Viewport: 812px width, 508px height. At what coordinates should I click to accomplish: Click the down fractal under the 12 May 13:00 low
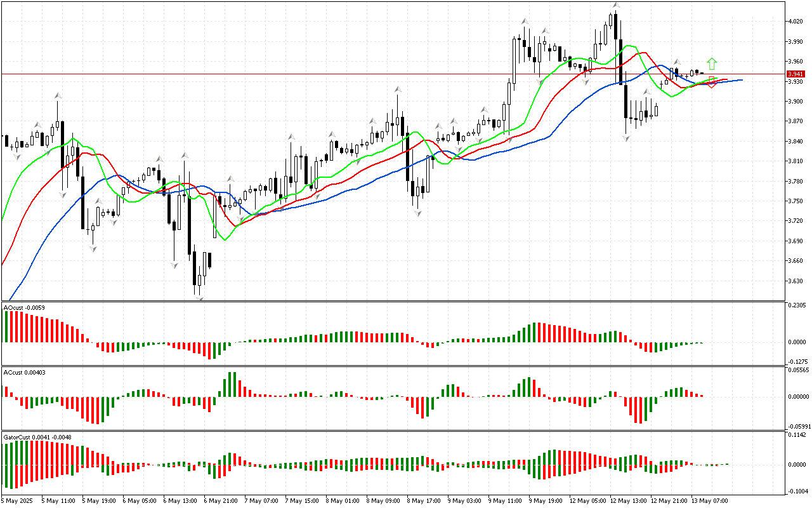pos(626,138)
